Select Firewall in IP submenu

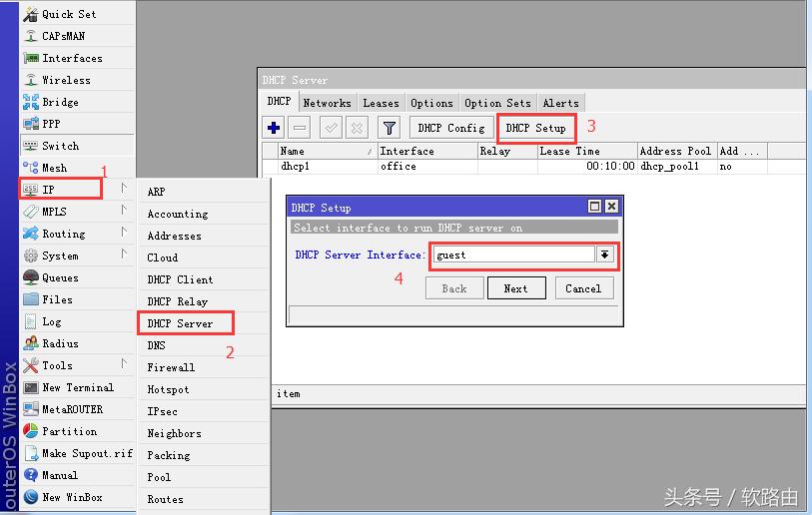(x=203, y=367)
